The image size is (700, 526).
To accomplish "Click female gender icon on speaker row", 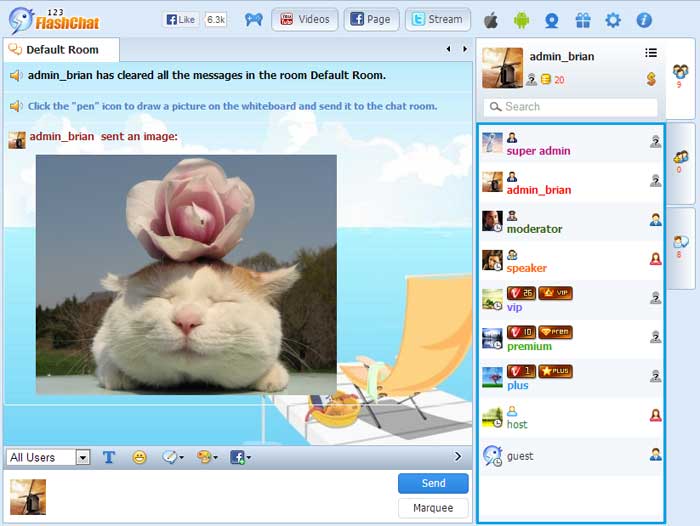I will pos(655,259).
